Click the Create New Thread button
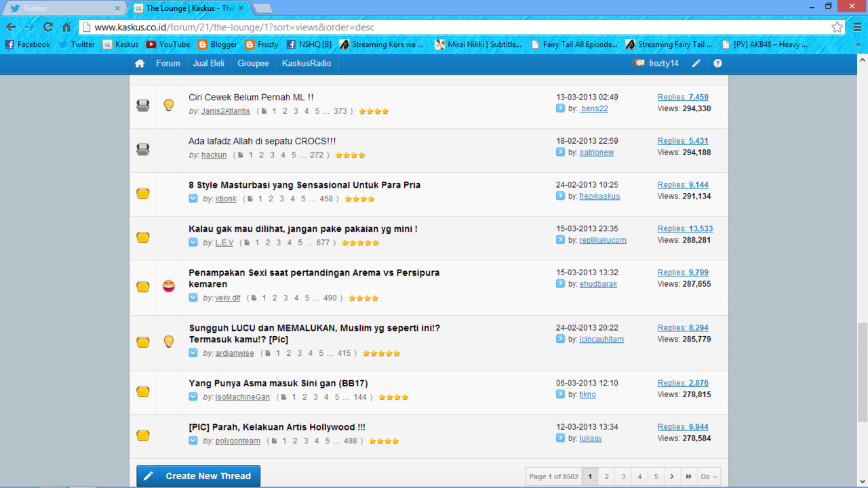The height and width of the screenshot is (488, 868). click(198, 476)
